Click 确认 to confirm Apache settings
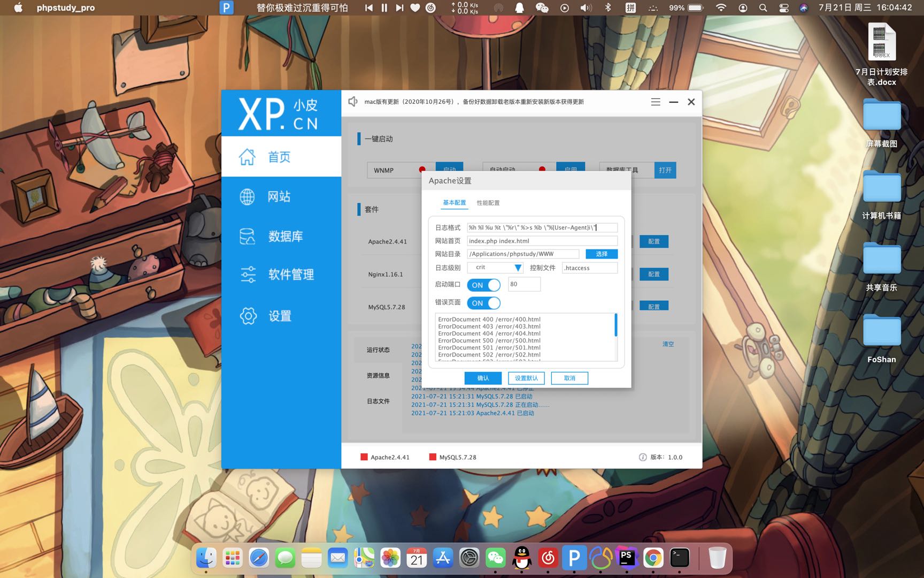This screenshot has height=578, width=924. [x=483, y=378]
